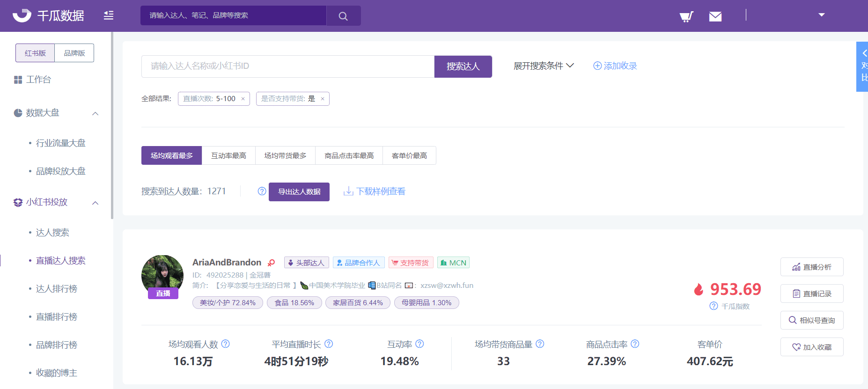Remove the 是否支持带货 filter tag
The image size is (868, 389).
click(x=323, y=99)
